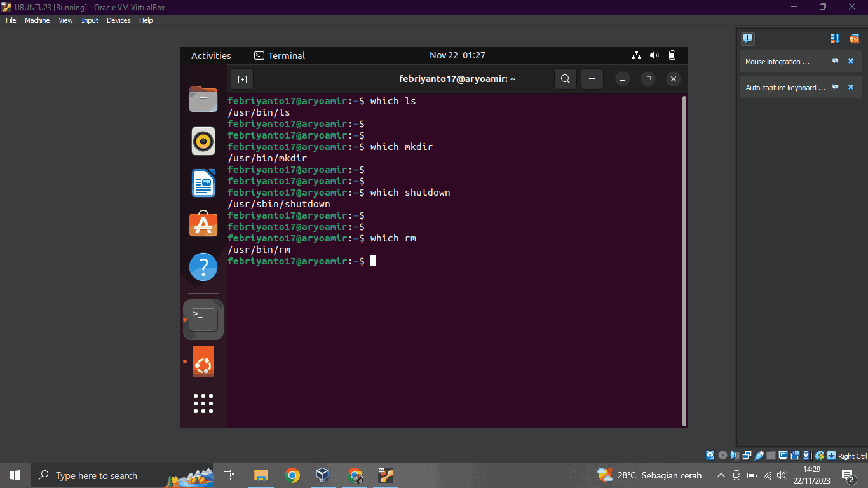Click the keyboard capture arrow status icon
868x488 pixels.
click(x=831, y=455)
